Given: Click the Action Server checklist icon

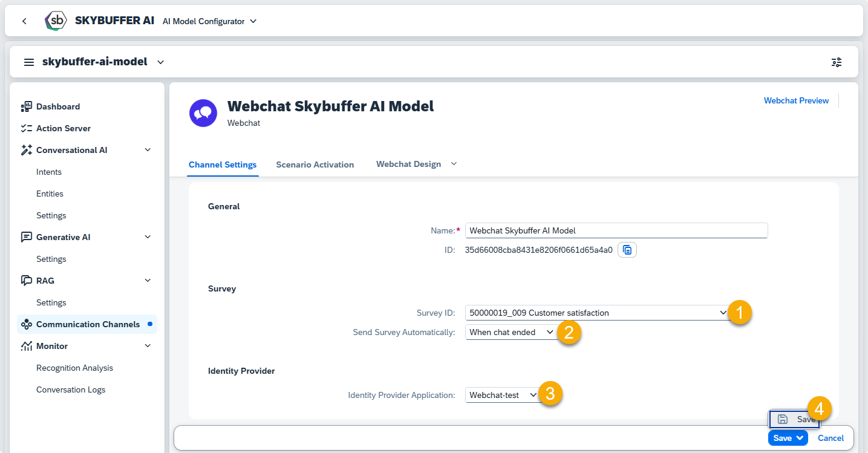Looking at the screenshot, I should pos(26,128).
